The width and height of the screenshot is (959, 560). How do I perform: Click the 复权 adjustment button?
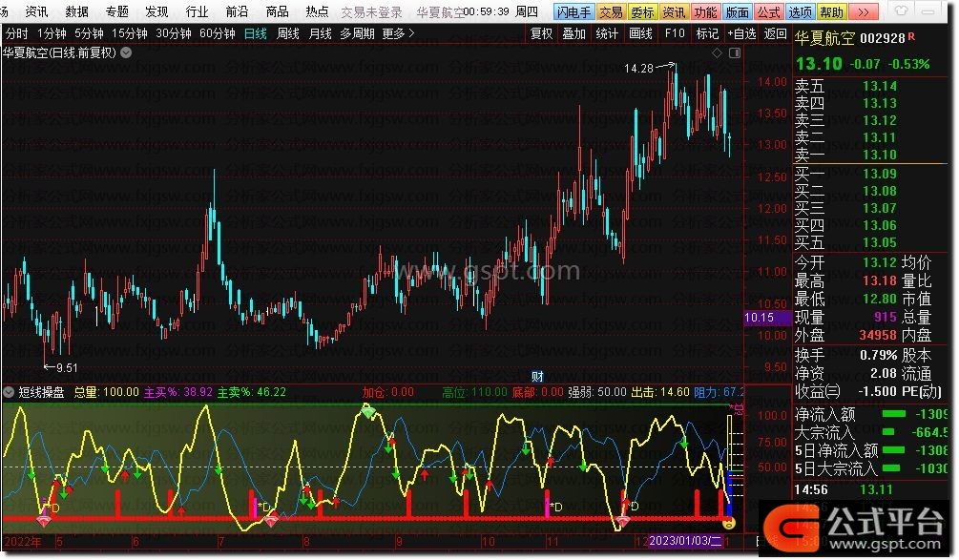[541, 33]
